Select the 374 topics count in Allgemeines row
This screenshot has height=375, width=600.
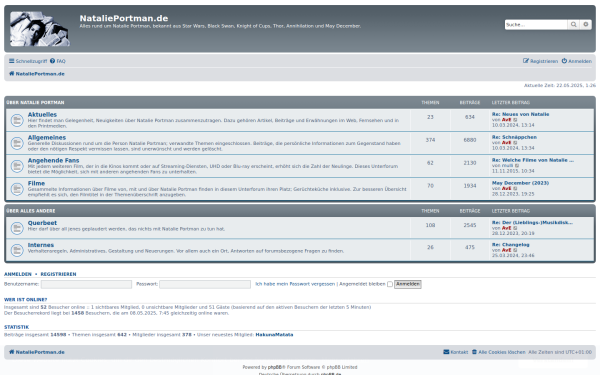(x=430, y=140)
